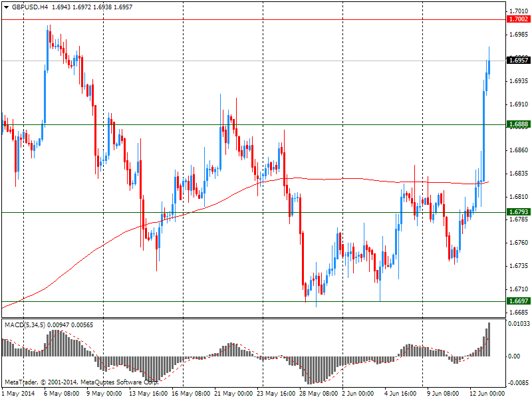Image resolution: width=532 pixels, height=399 pixels.
Task: Click the 12 Jun 00:00 time label
Action: click(487, 394)
